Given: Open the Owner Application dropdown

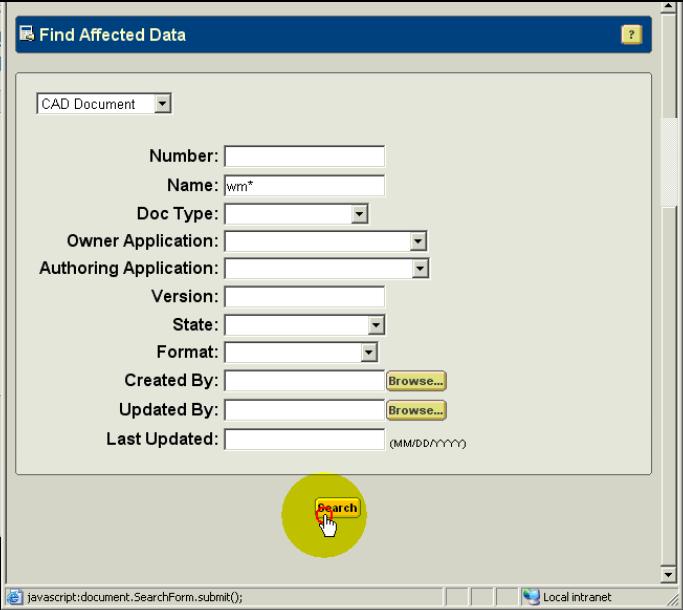Looking at the screenshot, I should coord(420,241).
